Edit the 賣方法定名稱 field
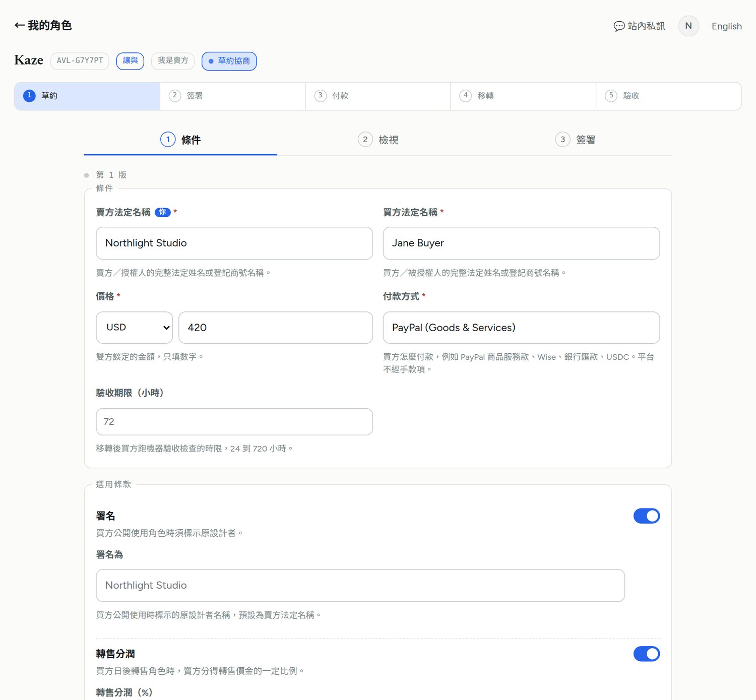 tap(234, 243)
